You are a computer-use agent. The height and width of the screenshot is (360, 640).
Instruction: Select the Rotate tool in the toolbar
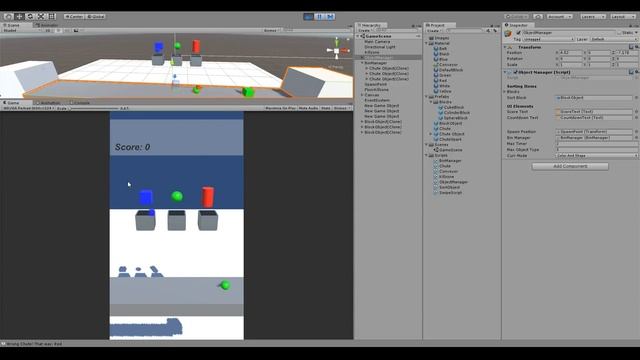click(30, 16)
